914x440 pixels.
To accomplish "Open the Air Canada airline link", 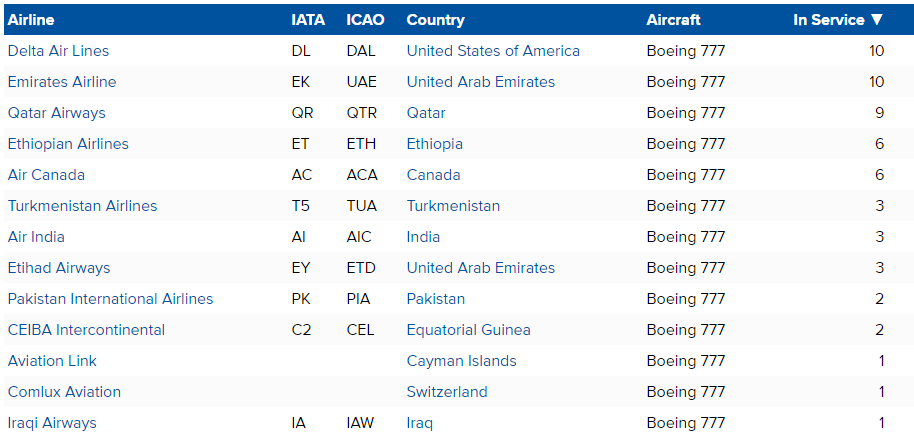I will pyautogui.click(x=46, y=175).
